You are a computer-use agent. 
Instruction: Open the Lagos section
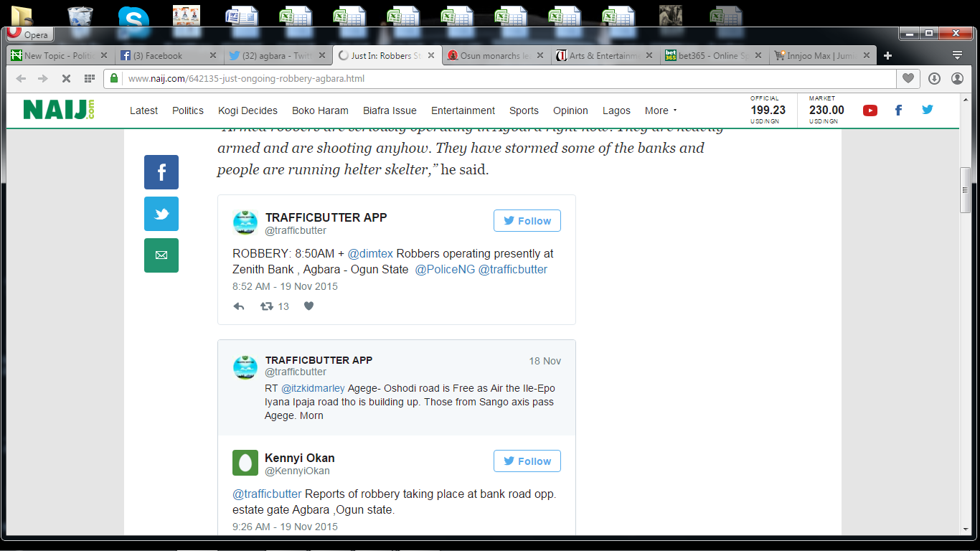[616, 110]
